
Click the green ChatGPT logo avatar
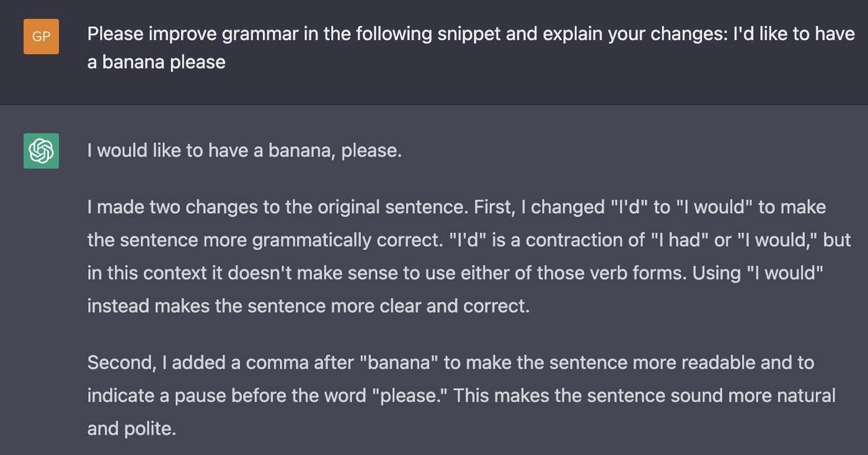tap(41, 151)
